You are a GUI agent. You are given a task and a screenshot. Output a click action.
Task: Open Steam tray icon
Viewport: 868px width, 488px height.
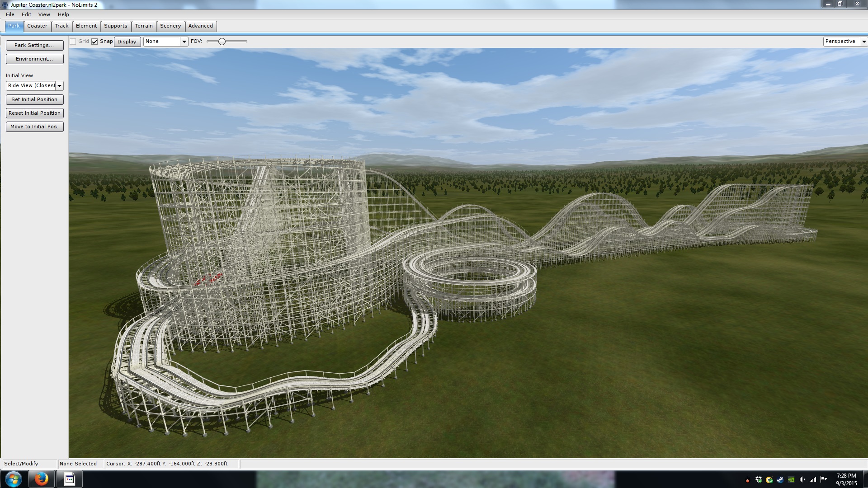pyautogui.click(x=780, y=479)
